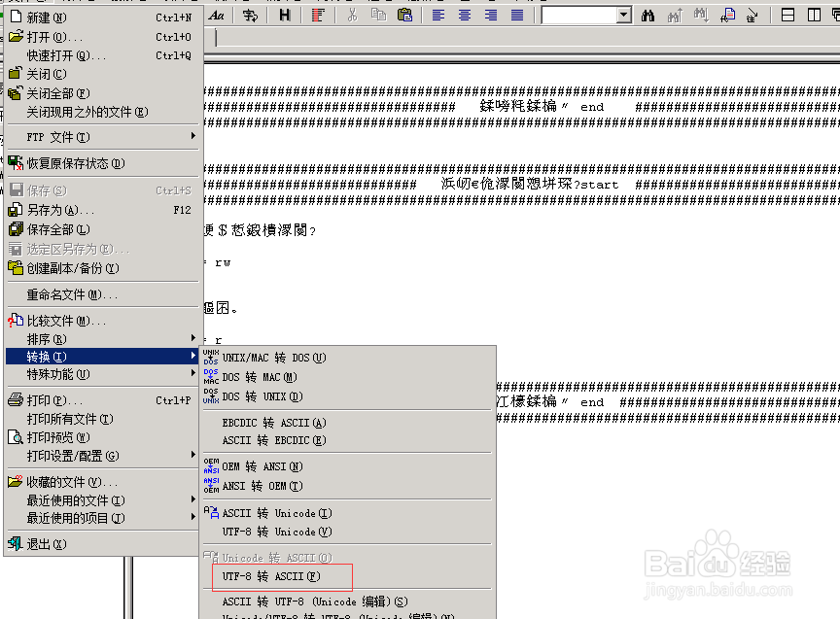Expand the 特殊功能(U) submenu

102,374
